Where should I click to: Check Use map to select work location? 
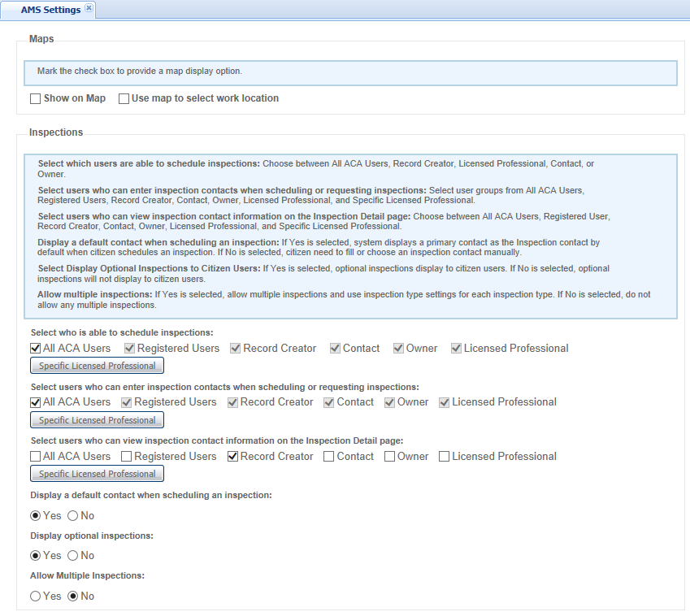tap(124, 99)
